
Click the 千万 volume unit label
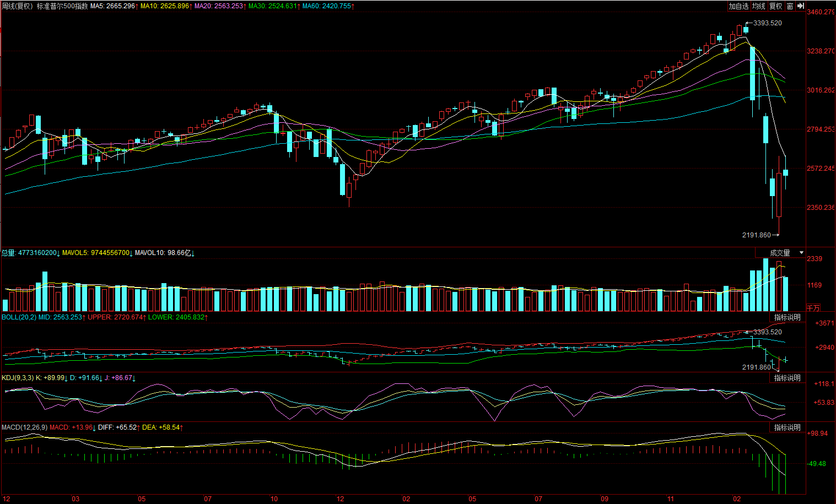[813, 308]
